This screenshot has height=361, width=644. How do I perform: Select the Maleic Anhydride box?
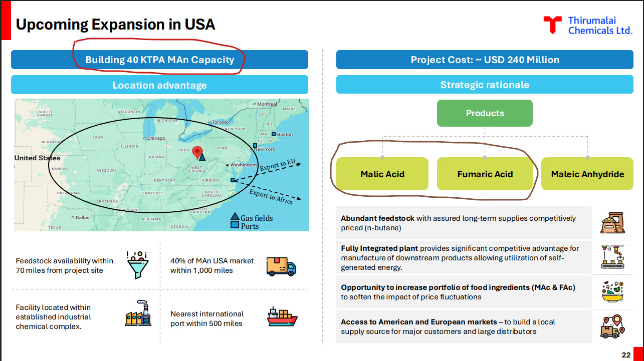point(587,174)
